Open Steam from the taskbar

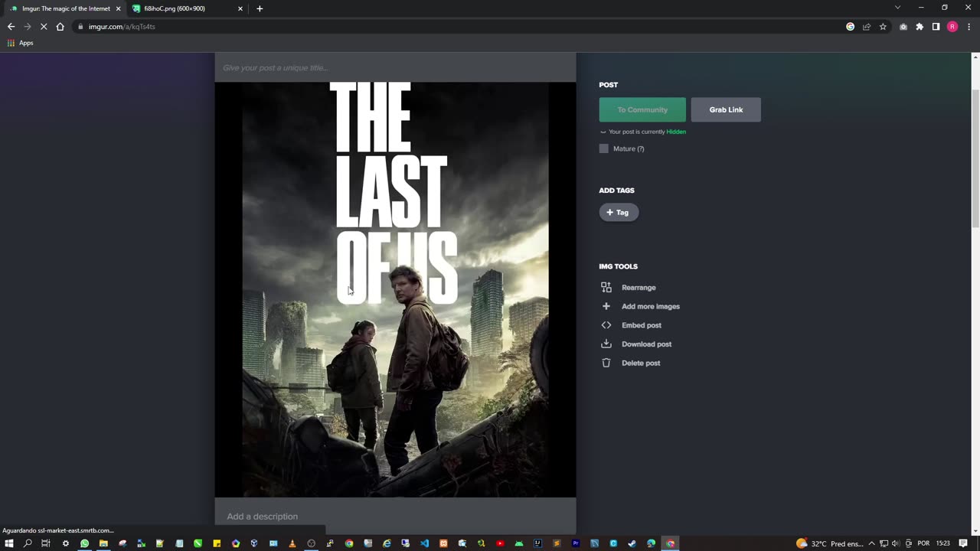(x=632, y=543)
